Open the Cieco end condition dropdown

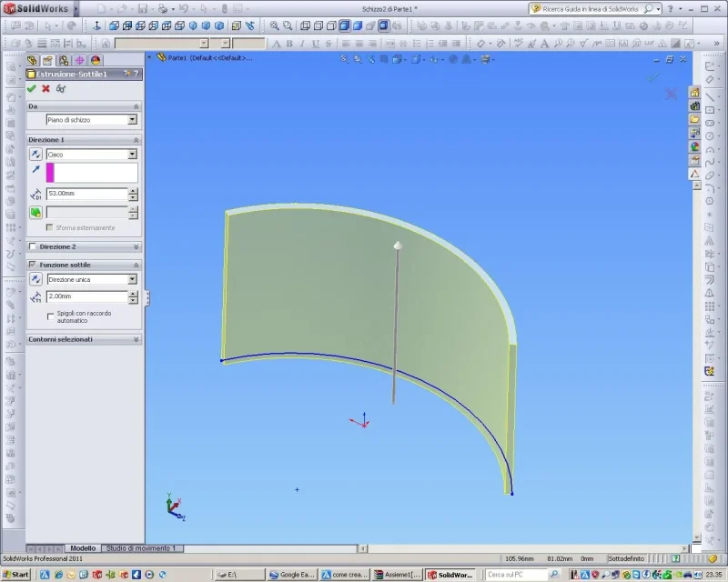pos(132,154)
